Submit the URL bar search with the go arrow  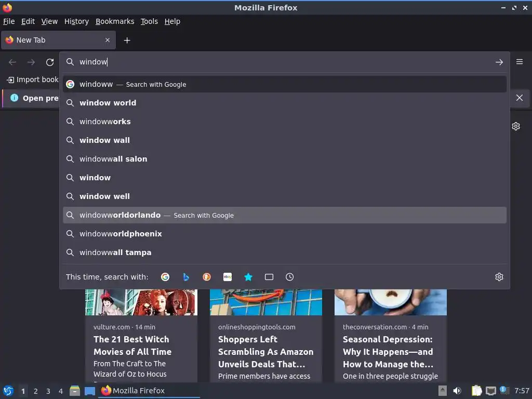(499, 62)
